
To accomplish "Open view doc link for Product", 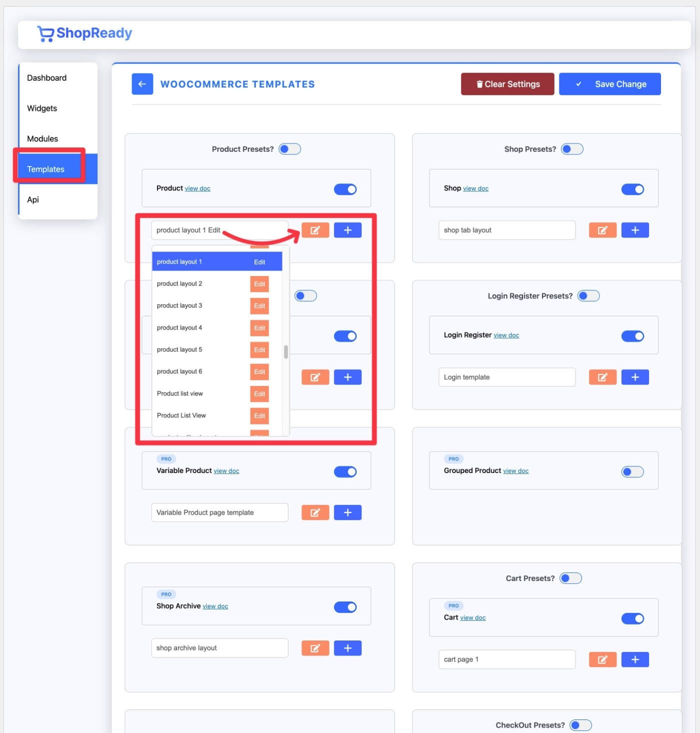I will click(x=197, y=188).
